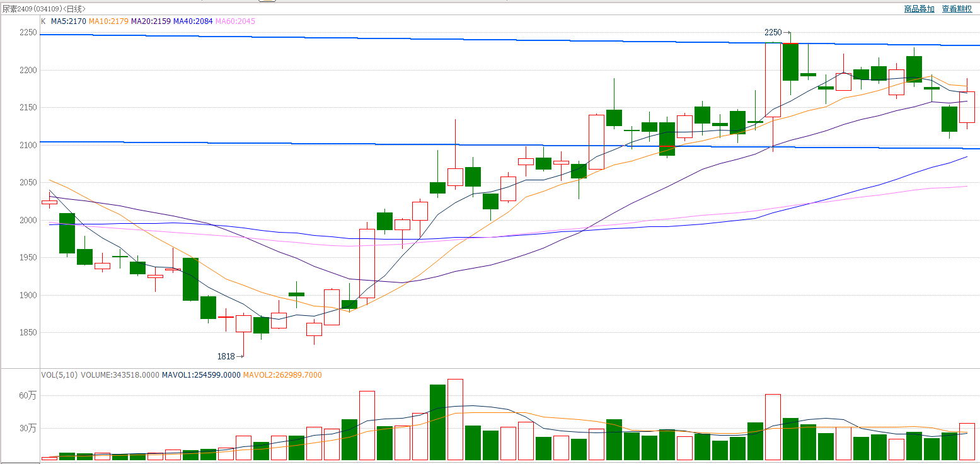Click the MAVOL2:262989.7000 label
This screenshot has width=980, height=464.
tap(282, 375)
